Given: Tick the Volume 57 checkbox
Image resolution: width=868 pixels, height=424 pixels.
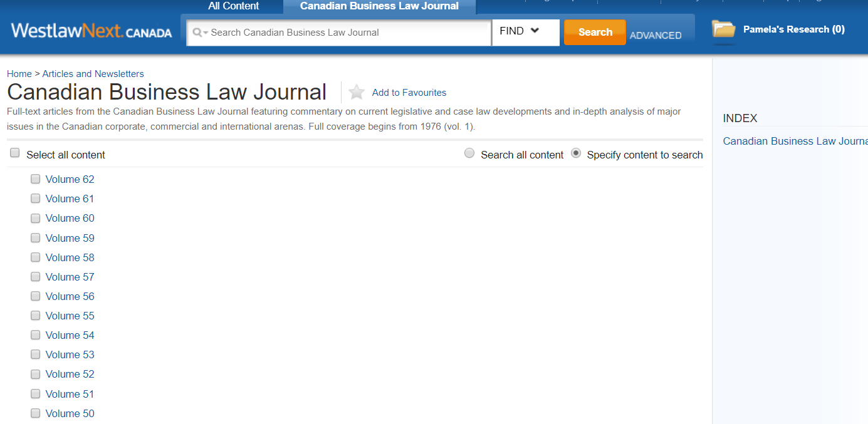Looking at the screenshot, I should coord(36,277).
